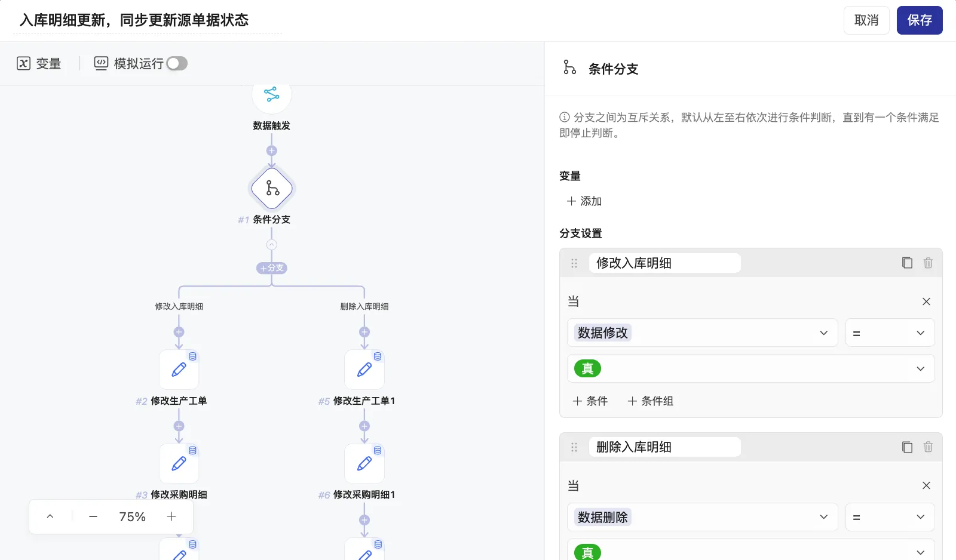Add node under 删除入库明细 branch label
Screen dimensions: 956x560
pyautogui.click(x=364, y=332)
